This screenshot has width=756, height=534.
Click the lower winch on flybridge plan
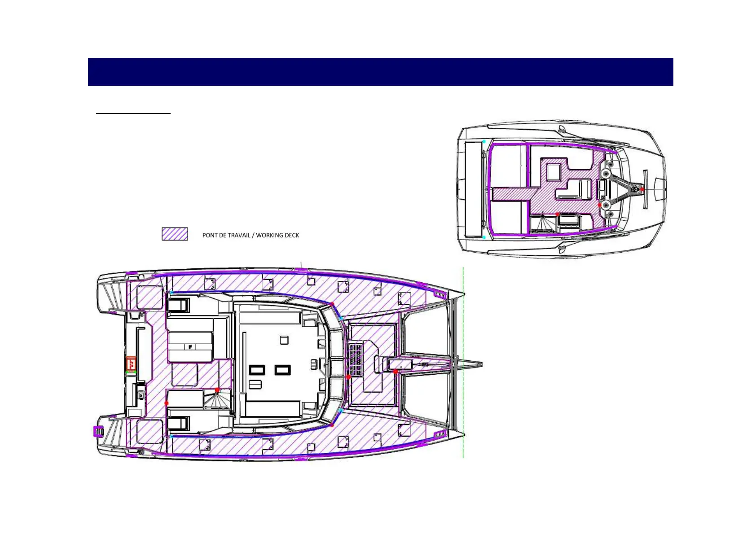[x=606, y=206]
